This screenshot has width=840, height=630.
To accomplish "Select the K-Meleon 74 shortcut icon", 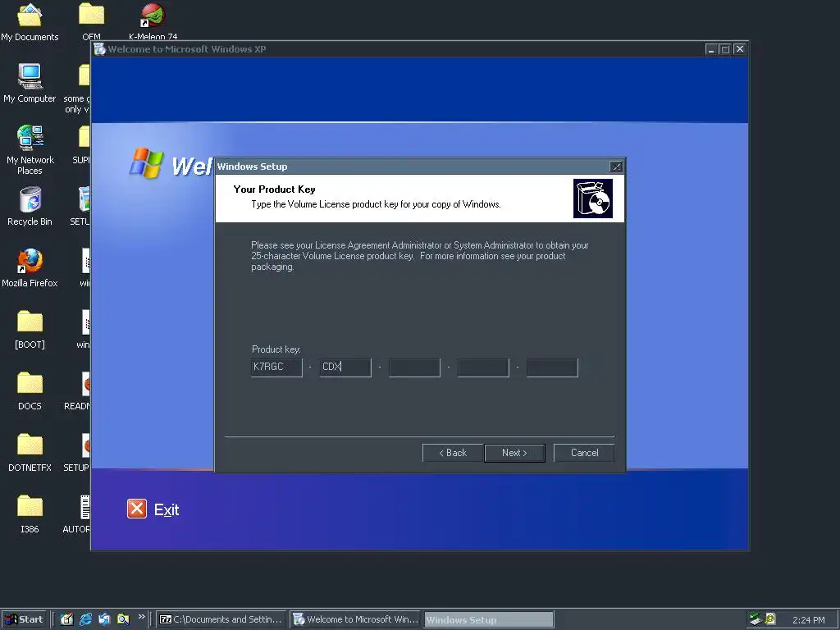I will [x=153, y=22].
